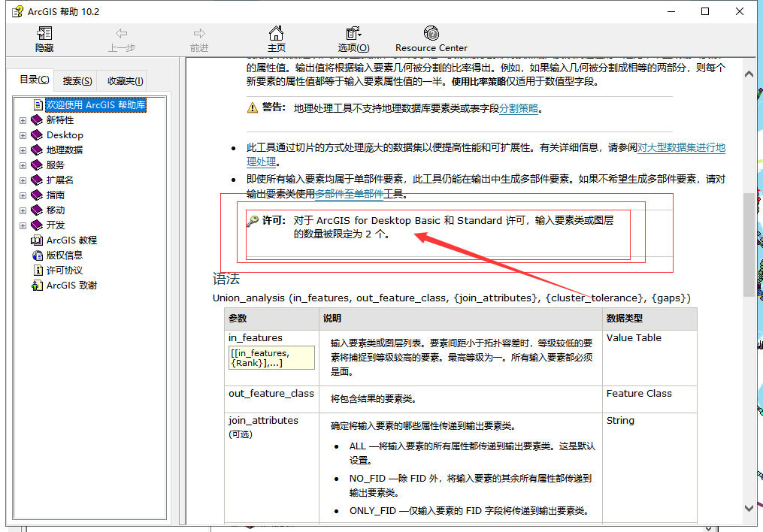The image size is (763, 532).
Task: Expand the 地理数据 tree node
Action: 23,150
